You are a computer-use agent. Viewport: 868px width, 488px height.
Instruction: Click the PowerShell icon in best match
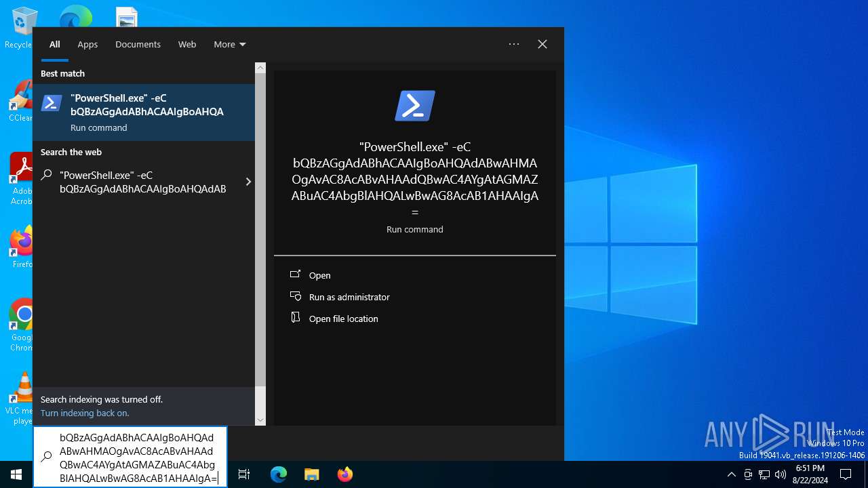pyautogui.click(x=52, y=103)
